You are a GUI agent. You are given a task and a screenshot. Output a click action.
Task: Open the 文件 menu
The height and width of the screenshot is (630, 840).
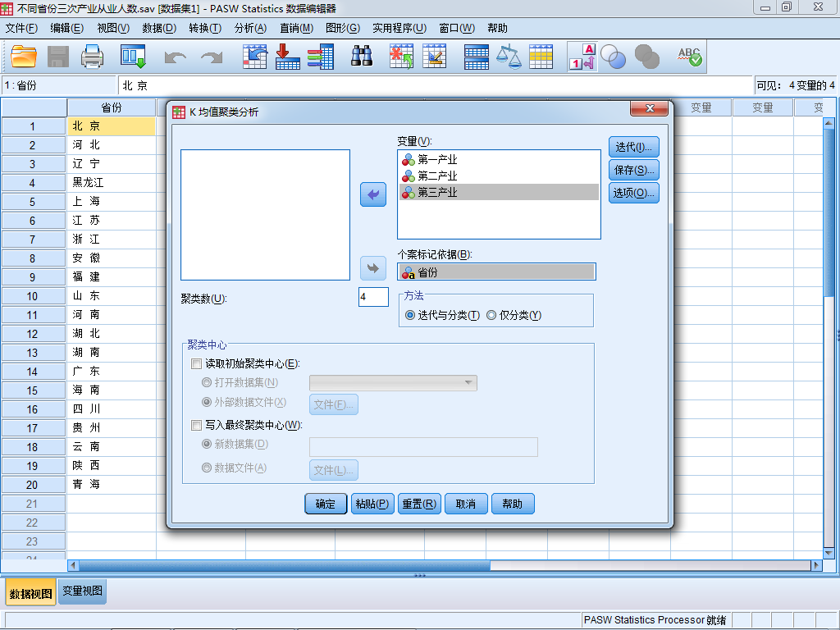point(21,28)
